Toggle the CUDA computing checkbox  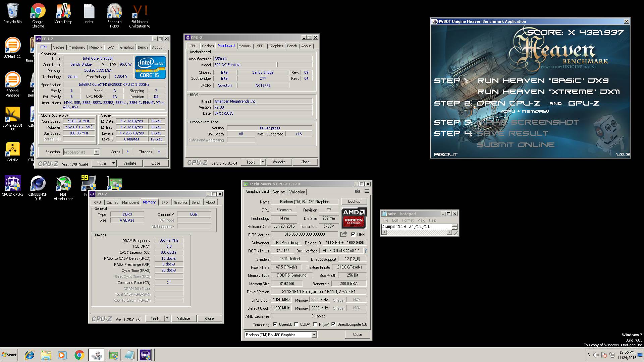296,324
